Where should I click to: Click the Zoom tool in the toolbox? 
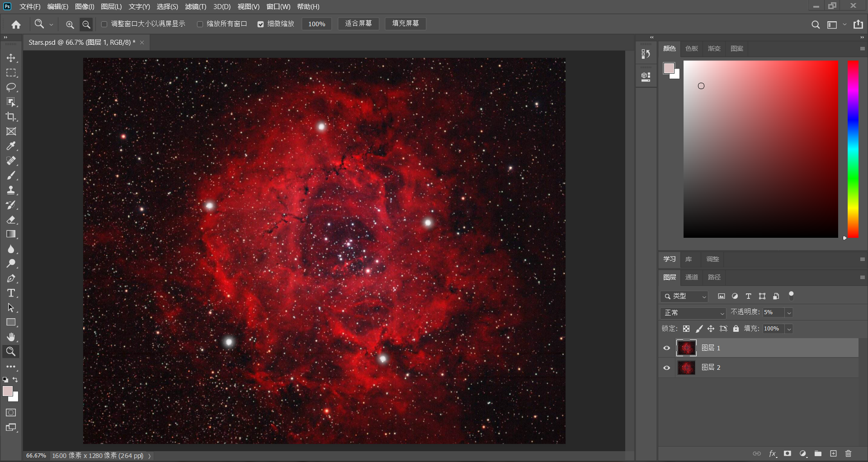[11, 352]
